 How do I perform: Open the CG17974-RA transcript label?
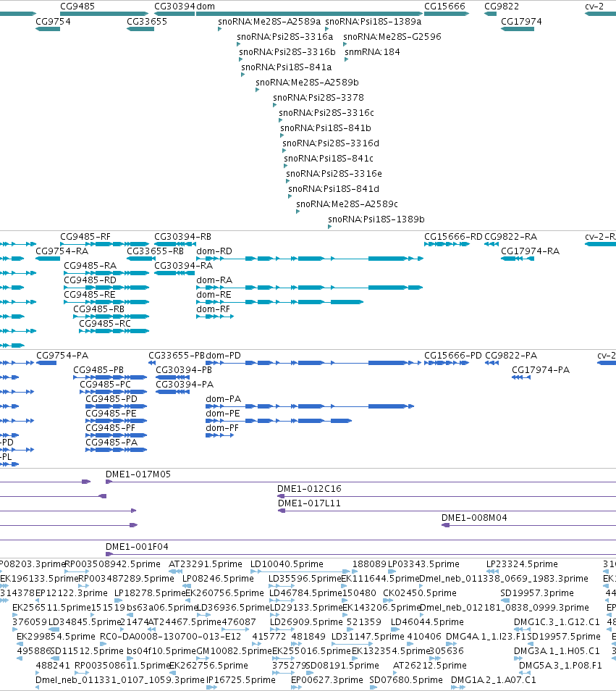(530, 251)
